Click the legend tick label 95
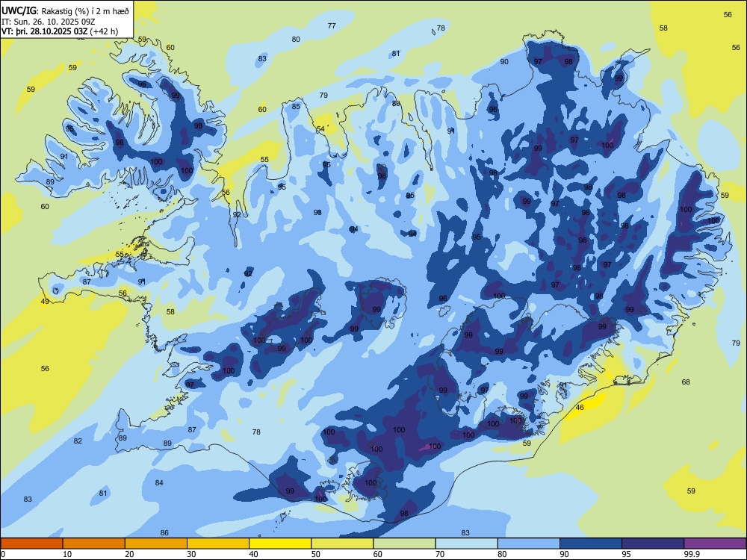The height and width of the screenshot is (560, 747). pyautogui.click(x=626, y=554)
